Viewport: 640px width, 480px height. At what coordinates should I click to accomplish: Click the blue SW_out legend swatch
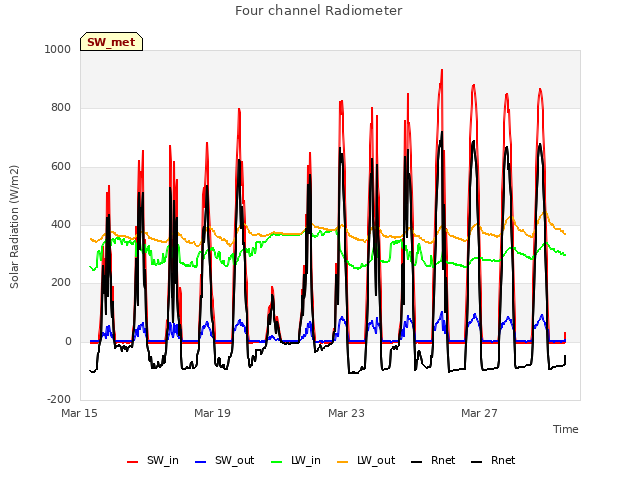click(200, 462)
